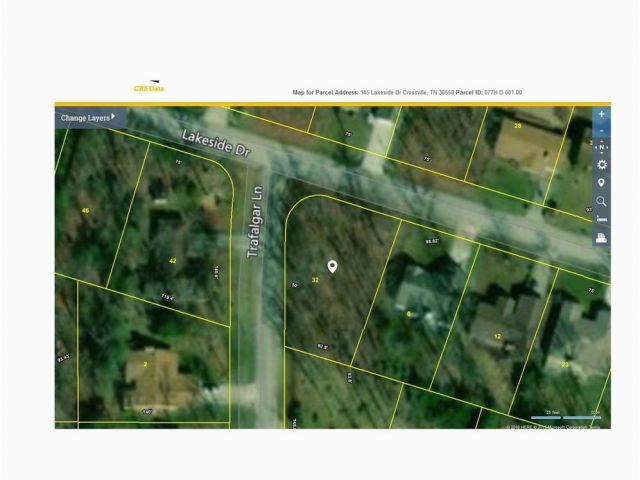The width and height of the screenshot is (640, 480).
Task: Click the print map icon
Action: click(x=601, y=238)
